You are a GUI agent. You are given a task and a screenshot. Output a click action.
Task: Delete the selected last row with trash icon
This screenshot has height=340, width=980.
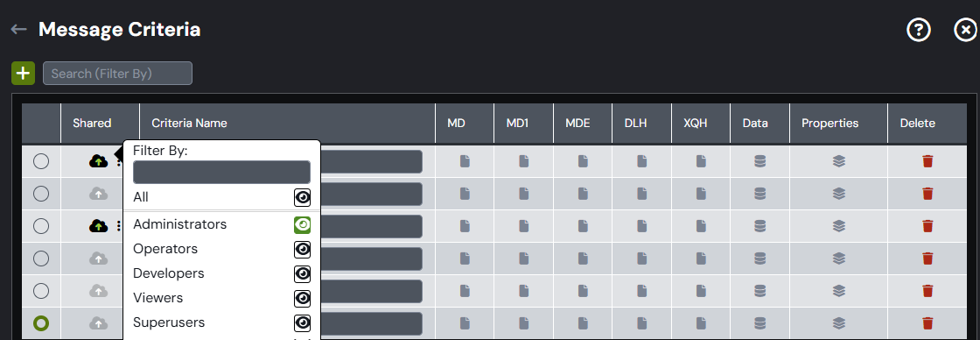(x=928, y=323)
